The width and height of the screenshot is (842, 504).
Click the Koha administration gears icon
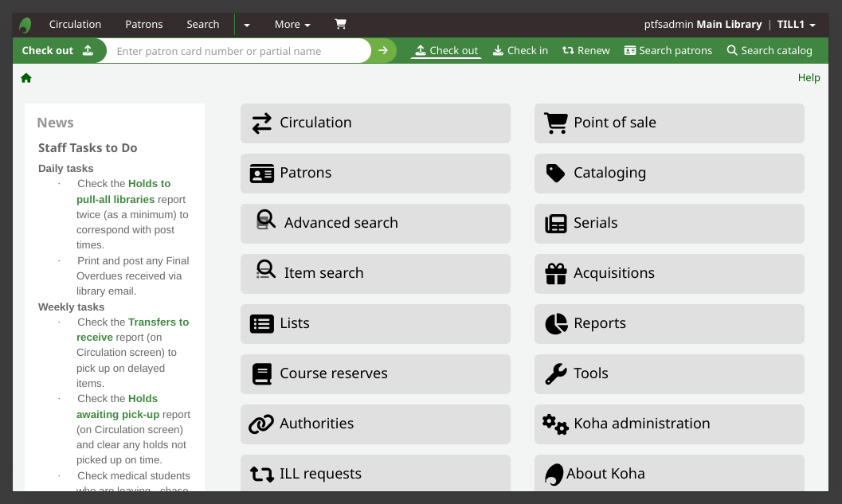[x=555, y=424]
